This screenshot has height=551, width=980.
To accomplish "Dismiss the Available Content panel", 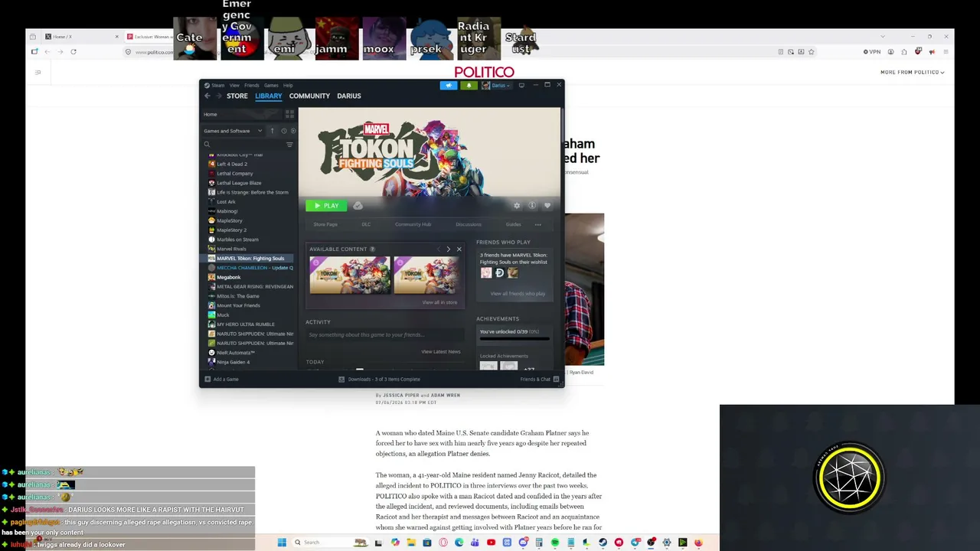I will click(459, 249).
